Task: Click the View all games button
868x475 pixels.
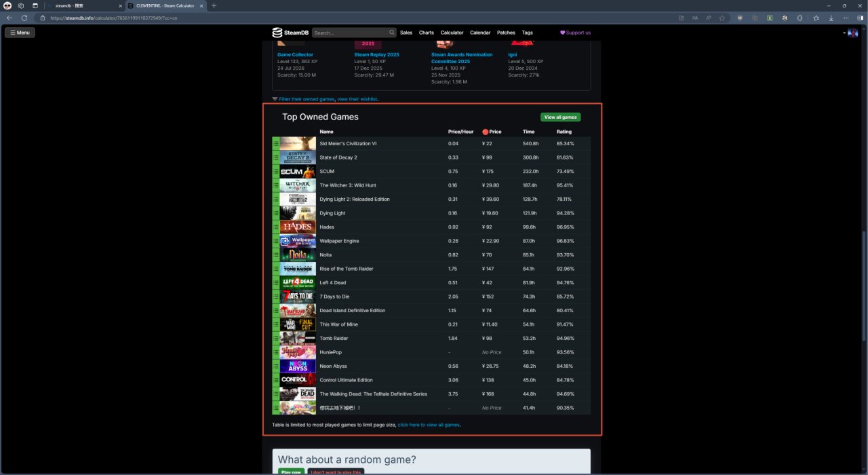Action: [561, 117]
